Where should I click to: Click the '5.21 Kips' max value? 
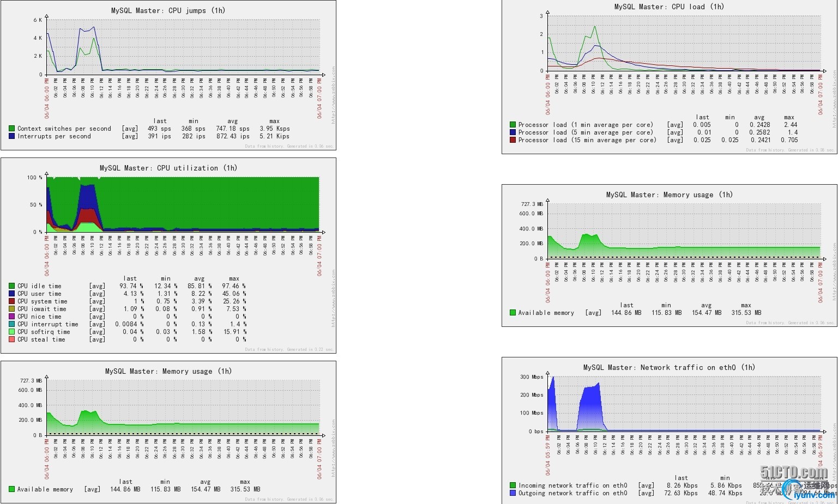pyautogui.click(x=275, y=136)
